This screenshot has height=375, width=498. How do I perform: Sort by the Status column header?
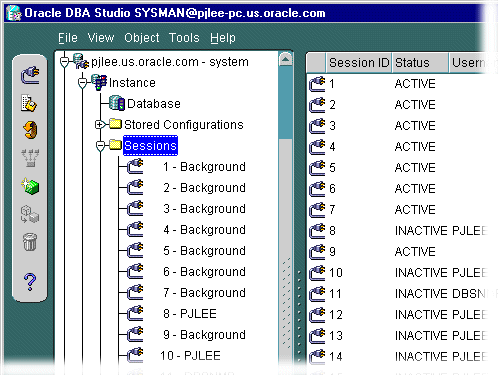420,63
